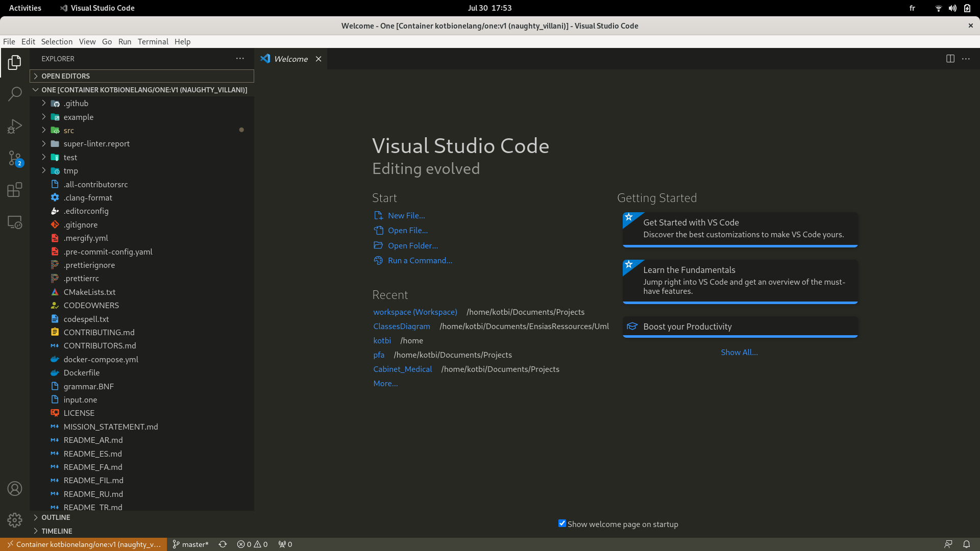Synchronize changes from status bar
This screenshot has width=980, height=551.
[x=223, y=544]
